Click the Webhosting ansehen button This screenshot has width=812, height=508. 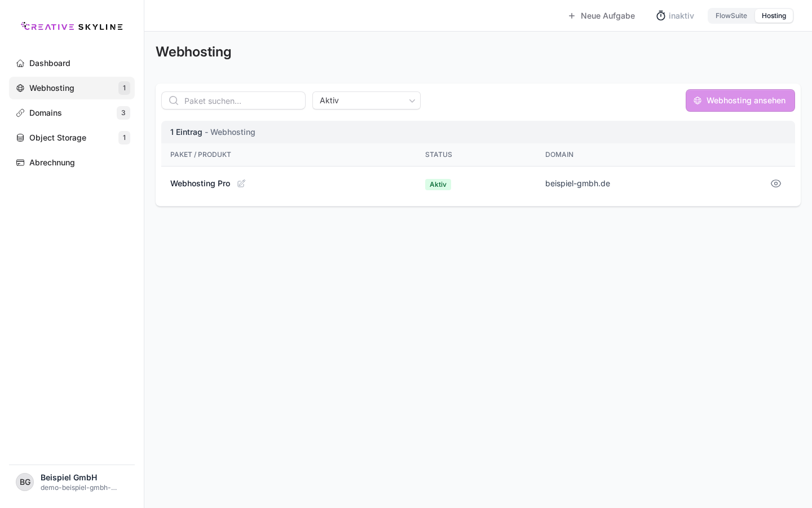pyautogui.click(x=740, y=100)
